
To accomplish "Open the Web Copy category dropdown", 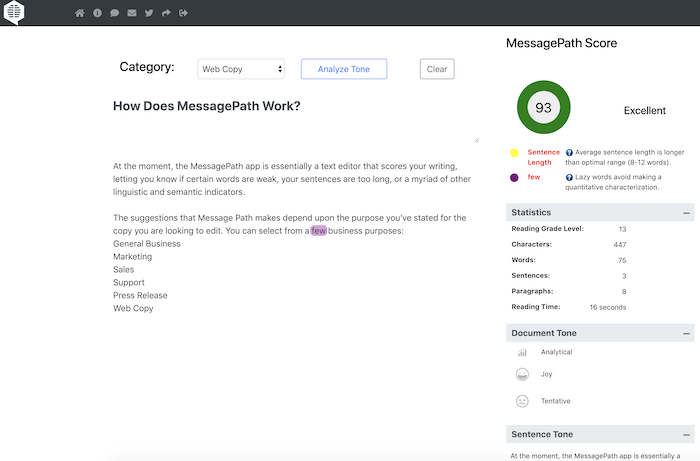I will (x=241, y=69).
